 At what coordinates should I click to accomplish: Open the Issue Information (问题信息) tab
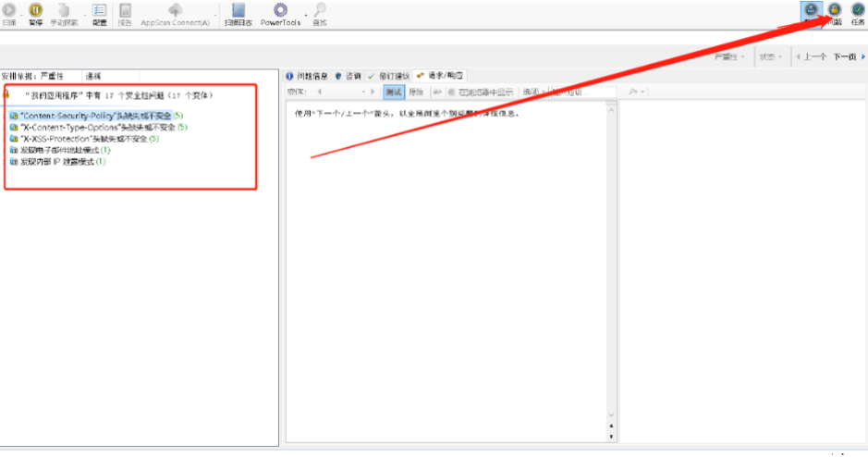(307, 76)
